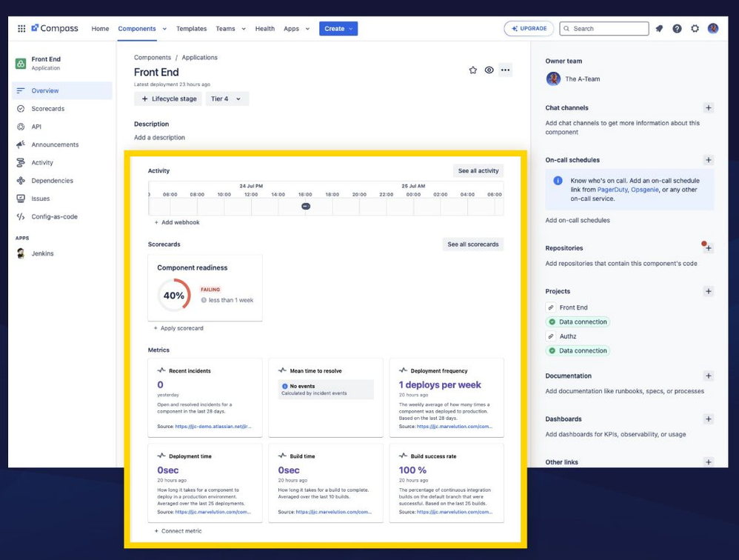Image resolution: width=739 pixels, height=560 pixels.
Task: Add a project with plus icon
Action: pyautogui.click(x=709, y=291)
